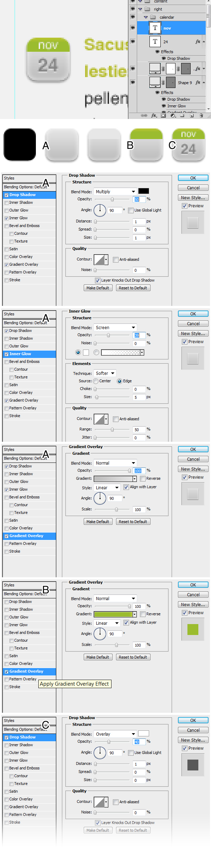Viewport: 211px width, 868px height.
Task: Click the black shadow color swatch beside Multiply
Action: [143, 191]
